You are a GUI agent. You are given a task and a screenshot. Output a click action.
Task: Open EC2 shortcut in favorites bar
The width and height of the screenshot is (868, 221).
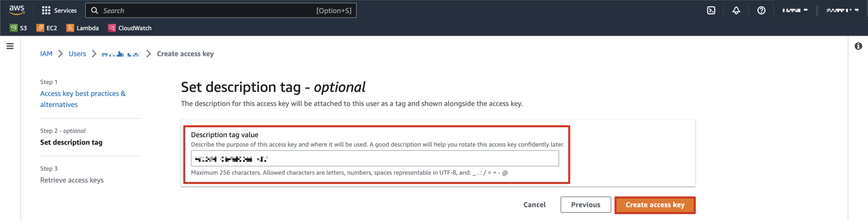pyautogui.click(x=47, y=28)
